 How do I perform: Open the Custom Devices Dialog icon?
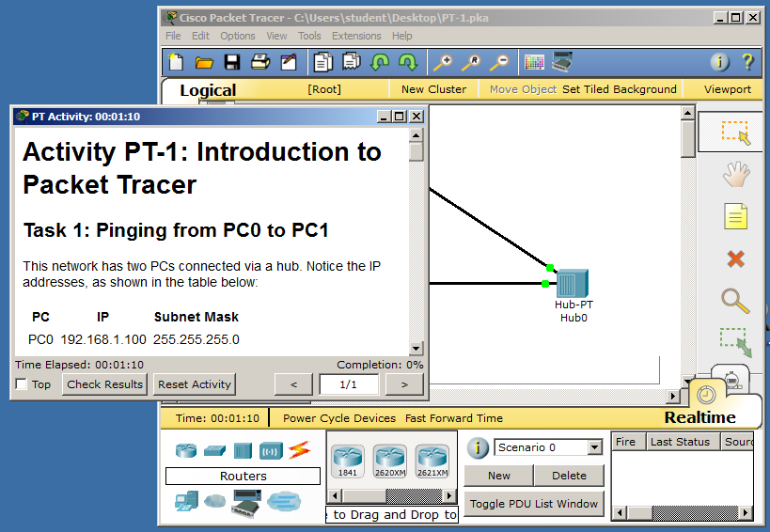tap(562, 62)
